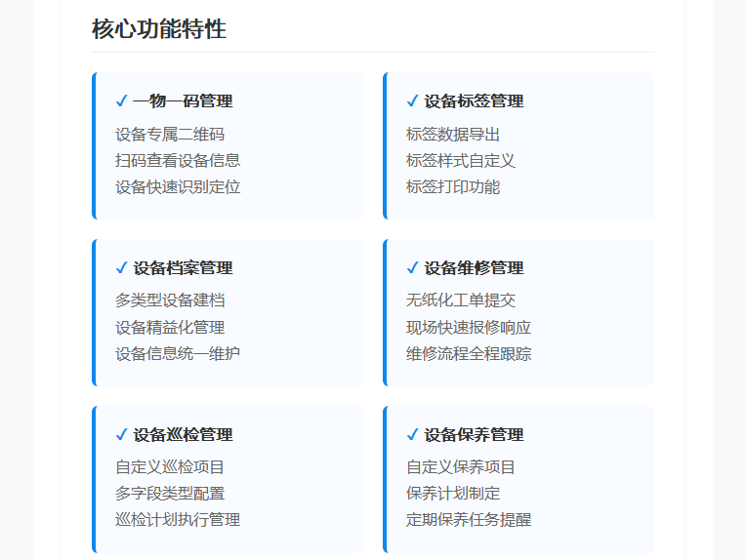Click the 定期保养任务提醒 line
The height and width of the screenshot is (560, 746).
[469, 519]
